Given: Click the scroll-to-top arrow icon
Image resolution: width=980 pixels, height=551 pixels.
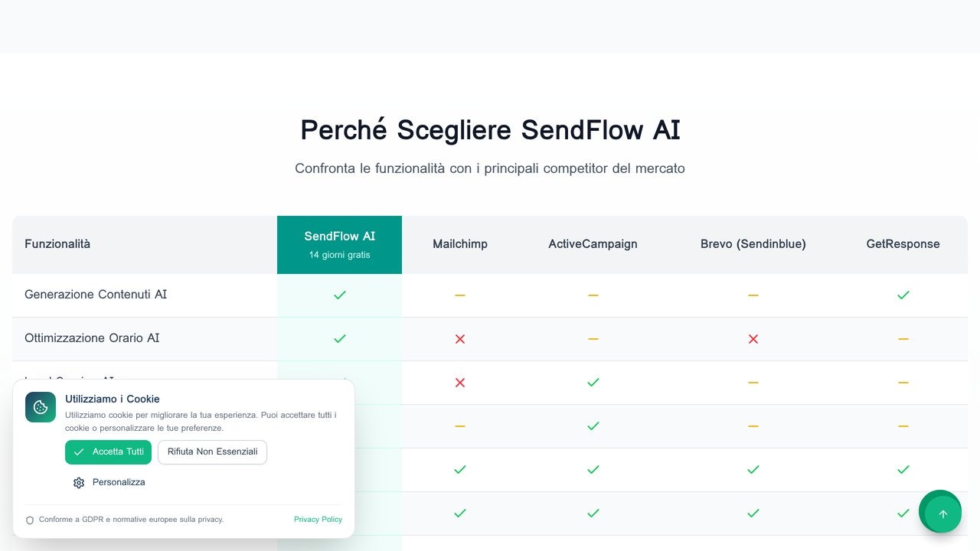Looking at the screenshot, I should point(940,511).
